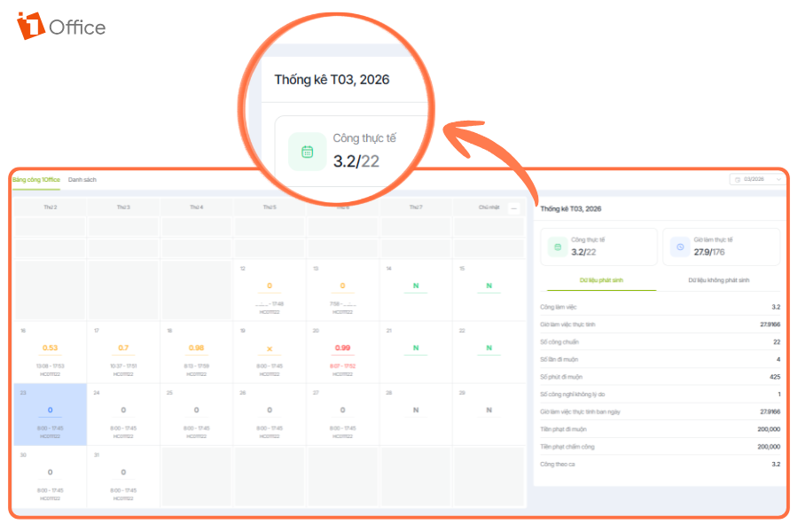Open the 03/2026 month picker dropdown

[x=756, y=179]
